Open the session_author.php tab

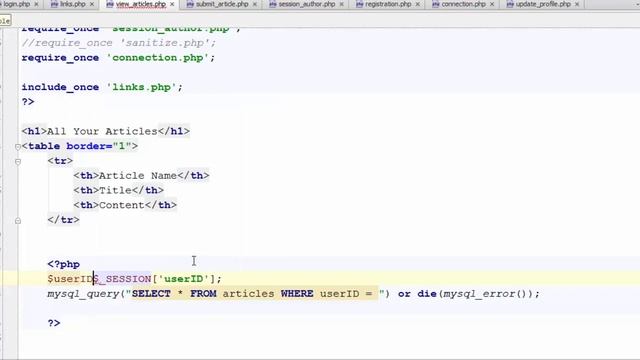[x=307, y=4]
